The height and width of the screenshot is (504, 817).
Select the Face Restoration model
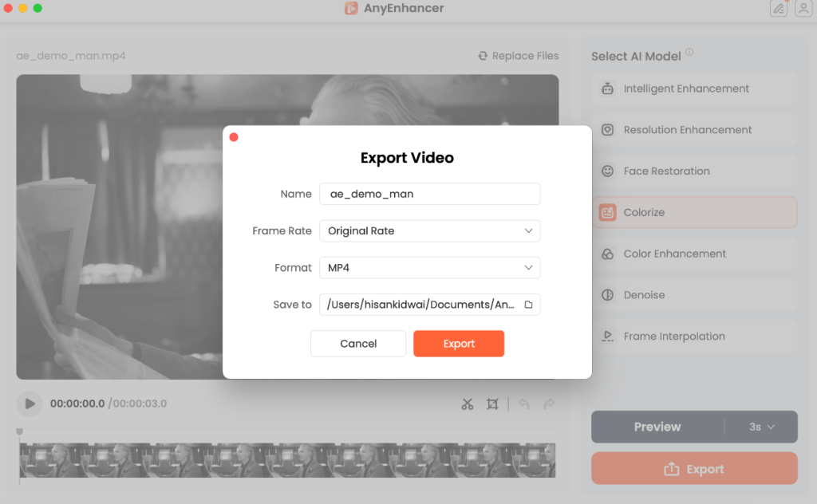(693, 171)
